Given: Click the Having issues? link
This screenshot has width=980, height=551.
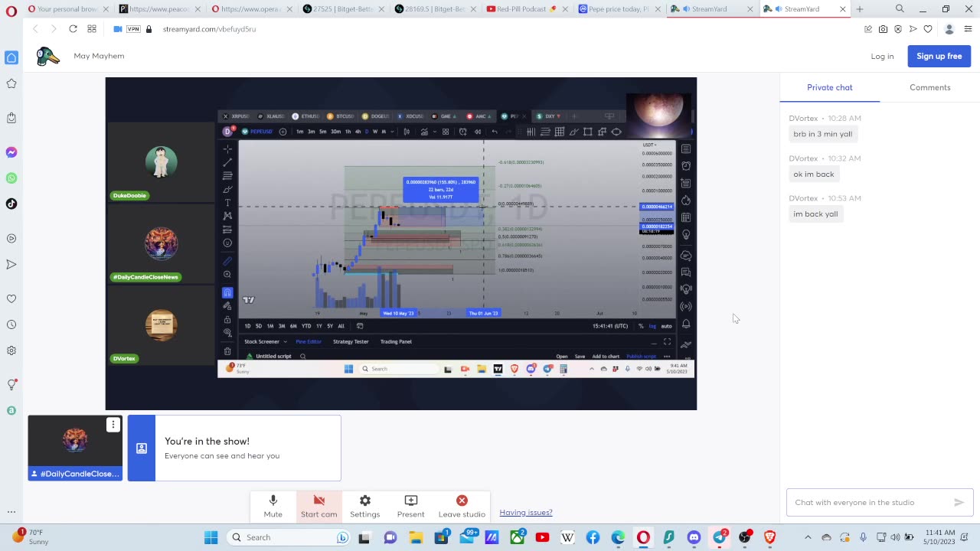Looking at the screenshot, I should click(x=526, y=513).
